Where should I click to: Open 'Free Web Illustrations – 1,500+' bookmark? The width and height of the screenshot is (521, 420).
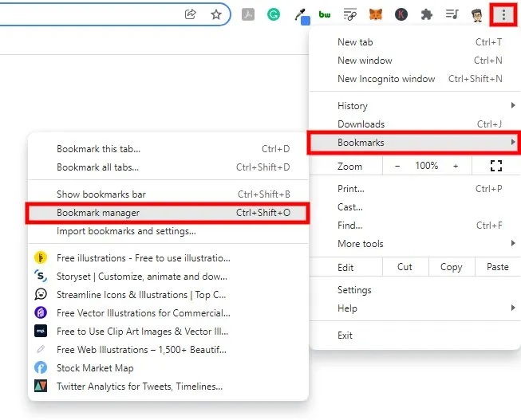pyautogui.click(x=168, y=349)
